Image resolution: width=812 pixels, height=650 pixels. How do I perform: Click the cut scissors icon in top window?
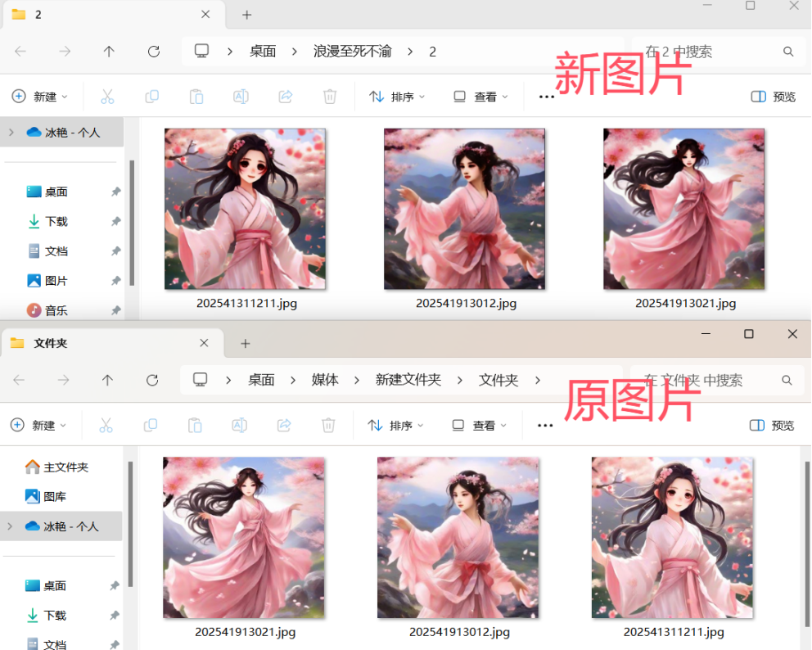(x=107, y=97)
